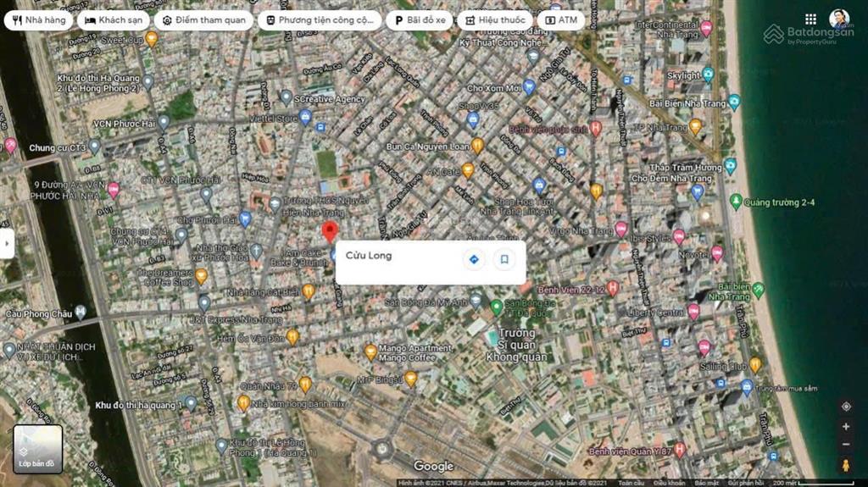Switch map type via Lớp bản đồ thumbnail
This screenshot has width=868, height=487.
click(37, 449)
